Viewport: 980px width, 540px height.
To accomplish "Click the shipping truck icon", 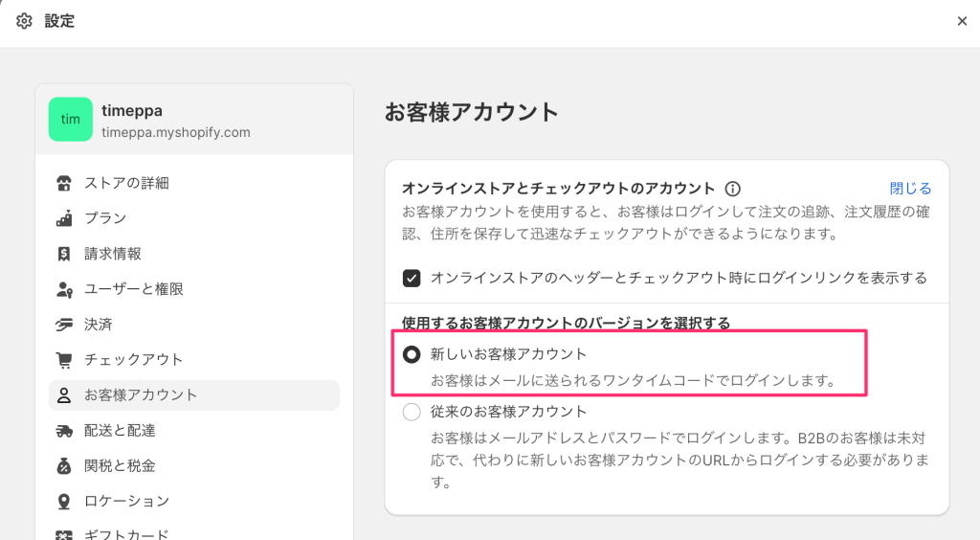I will [x=64, y=431].
